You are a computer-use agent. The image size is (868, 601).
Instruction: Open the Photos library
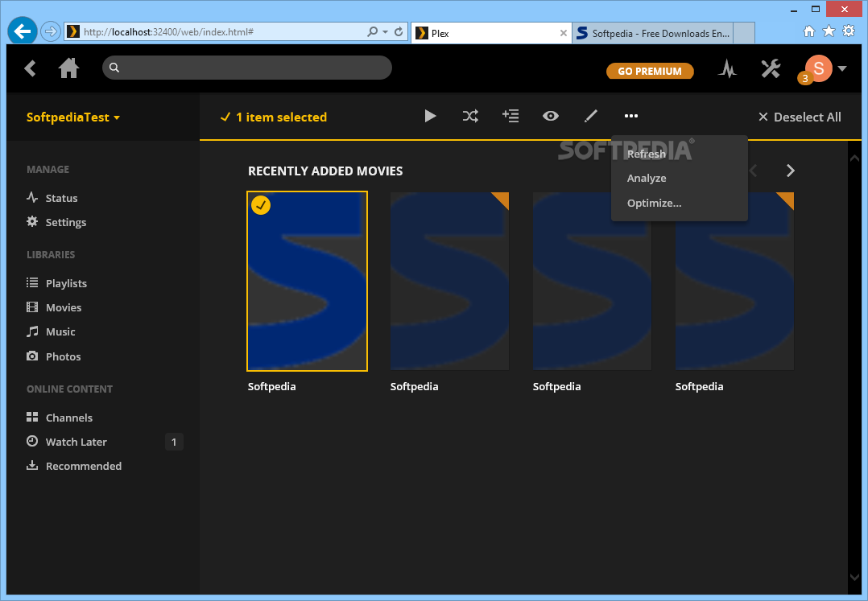pos(63,356)
